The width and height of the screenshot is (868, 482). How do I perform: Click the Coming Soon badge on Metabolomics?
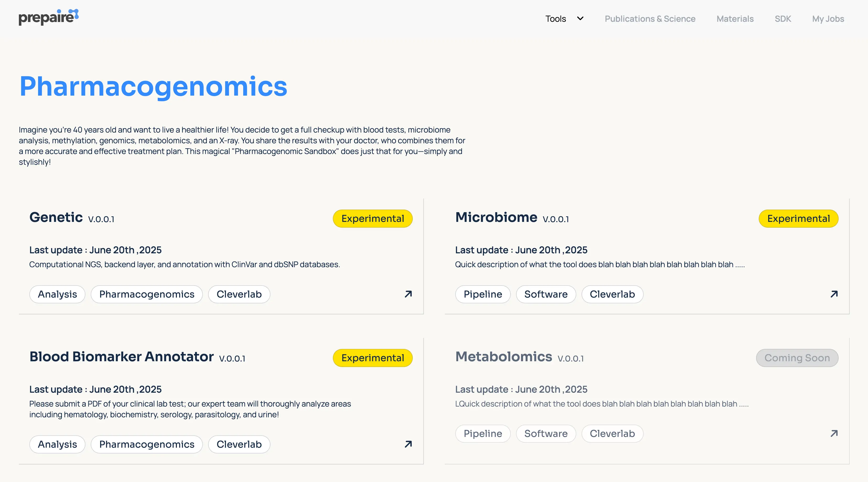pos(797,358)
